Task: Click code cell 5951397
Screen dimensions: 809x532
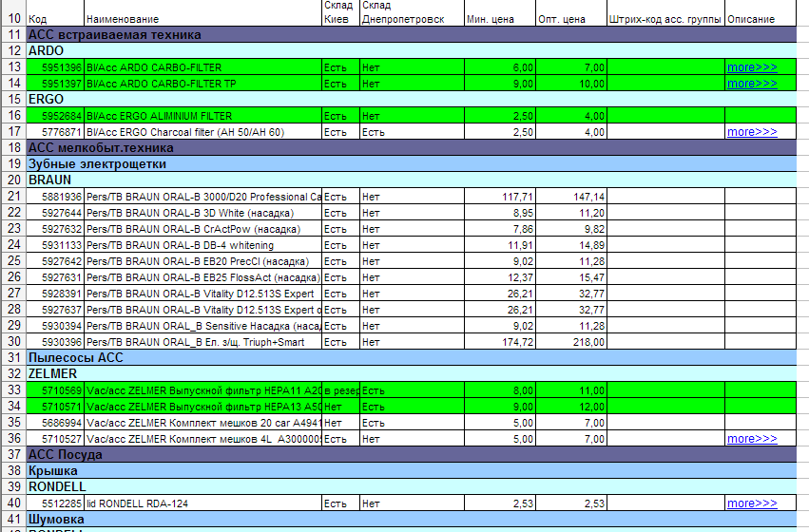Action: click(55, 84)
